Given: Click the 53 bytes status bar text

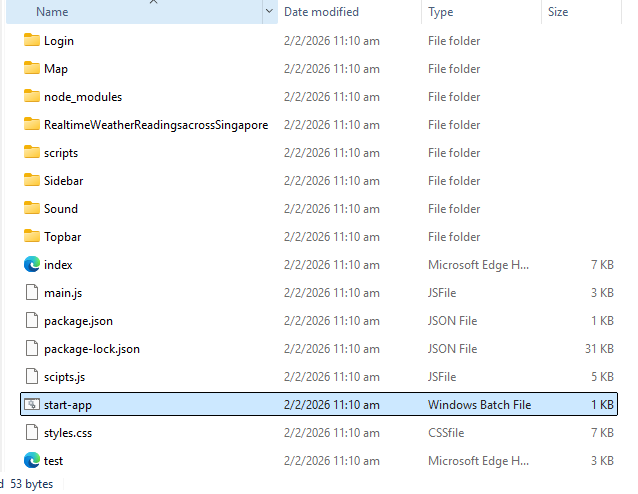Looking at the screenshot, I should click(x=32, y=484).
